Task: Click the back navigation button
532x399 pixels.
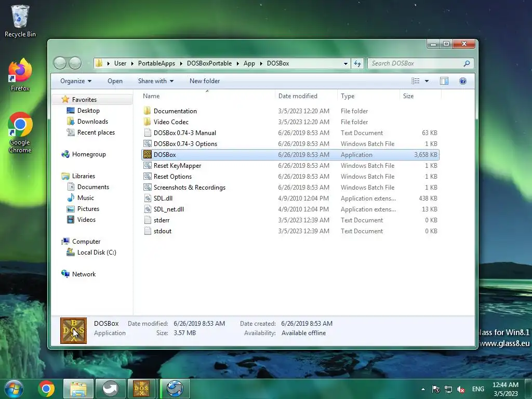Action: 60,63
